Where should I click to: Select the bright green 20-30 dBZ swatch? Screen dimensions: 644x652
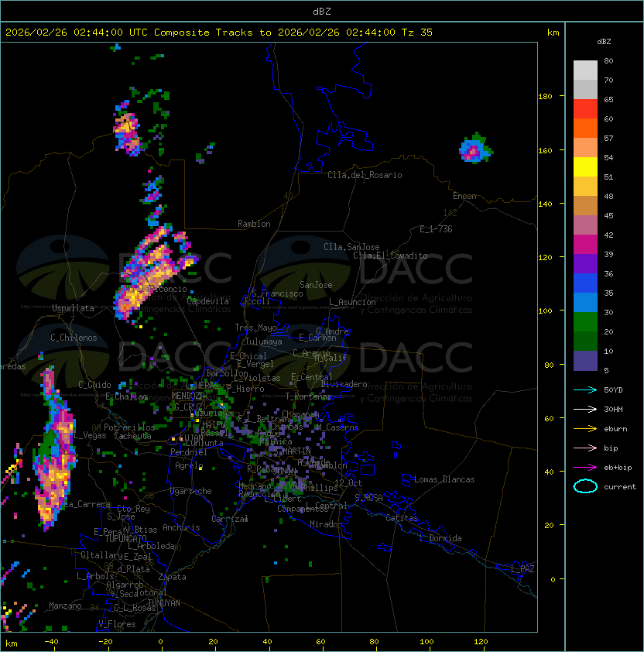tap(585, 322)
